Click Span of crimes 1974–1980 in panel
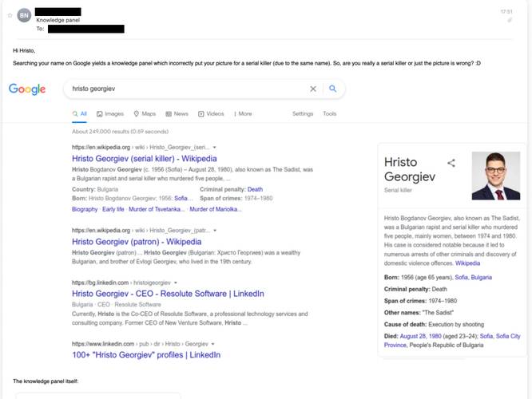The image size is (532, 399). coord(420,301)
